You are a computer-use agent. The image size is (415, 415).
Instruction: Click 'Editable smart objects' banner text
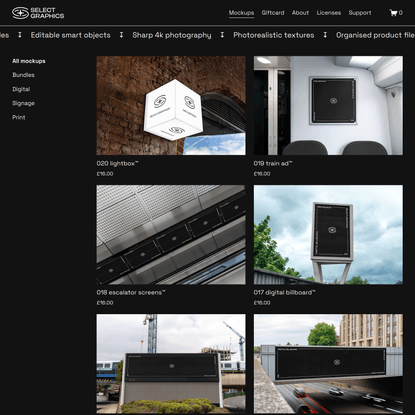tap(70, 35)
